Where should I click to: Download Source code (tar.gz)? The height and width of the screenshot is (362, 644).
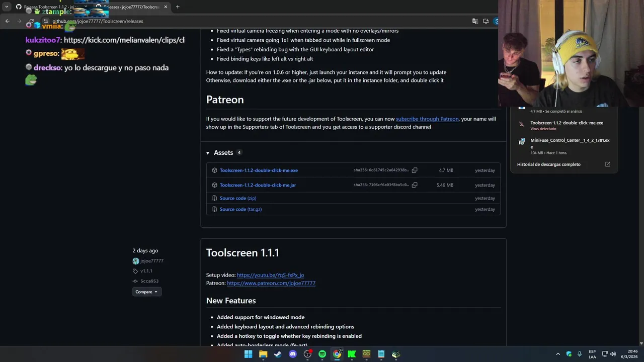click(240, 209)
